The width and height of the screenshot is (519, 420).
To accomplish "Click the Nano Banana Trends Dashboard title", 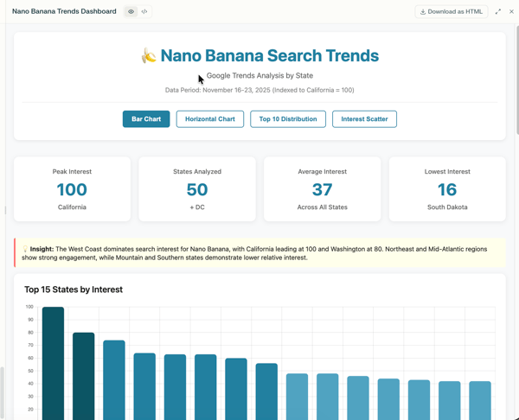I will point(64,11).
